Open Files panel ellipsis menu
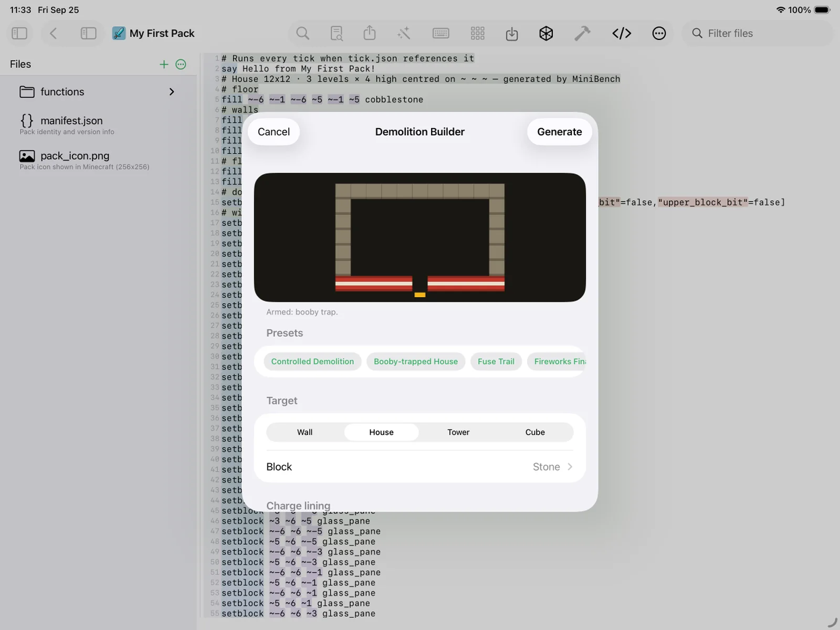 click(181, 64)
